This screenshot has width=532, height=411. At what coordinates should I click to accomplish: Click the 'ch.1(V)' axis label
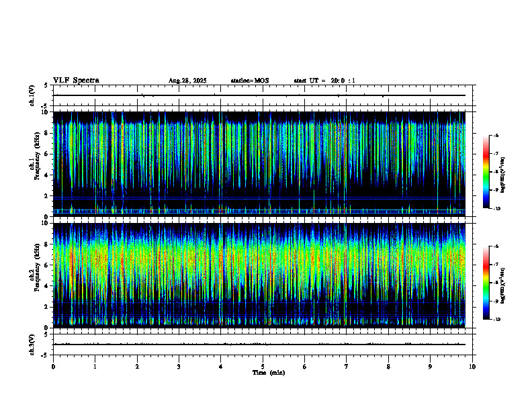pyautogui.click(x=32, y=95)
